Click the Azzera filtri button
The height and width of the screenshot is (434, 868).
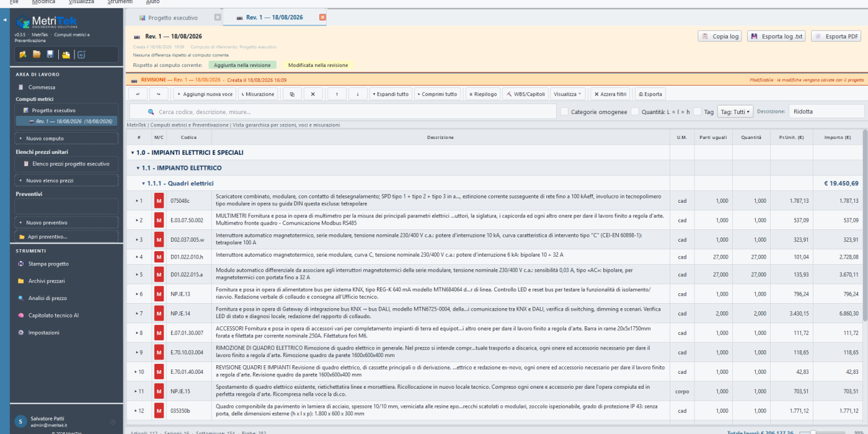pyautogui.click(x=610, y=94)
